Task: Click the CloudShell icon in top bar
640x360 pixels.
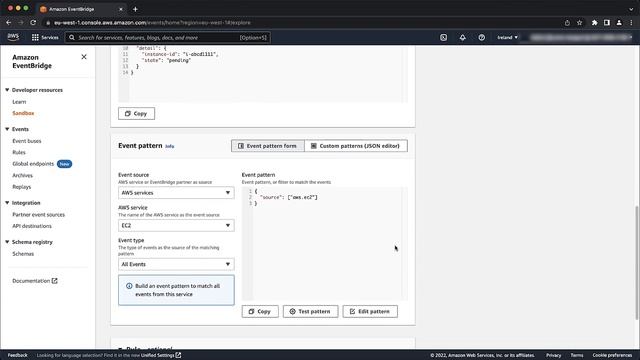Action: pyautogui.click(x=443, y=38)
